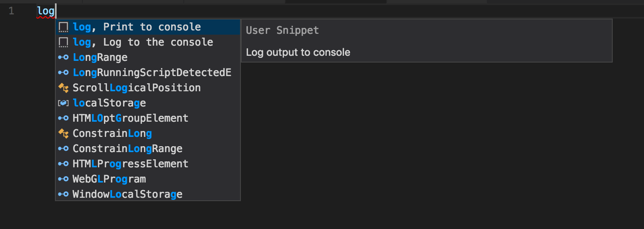Click the interface icon next to LongRange
Viewport: 644px width, 229px height.
(x=63, y=57)
